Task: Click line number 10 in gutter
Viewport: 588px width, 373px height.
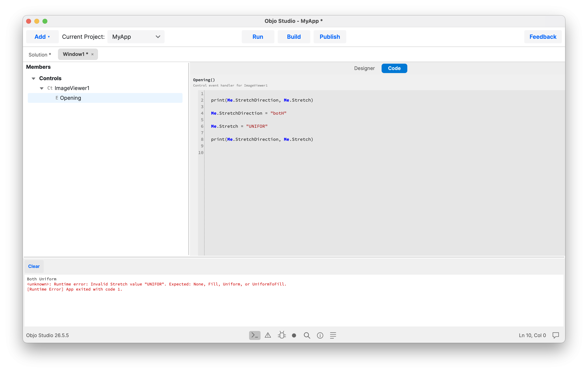Action: pos(200,152)
